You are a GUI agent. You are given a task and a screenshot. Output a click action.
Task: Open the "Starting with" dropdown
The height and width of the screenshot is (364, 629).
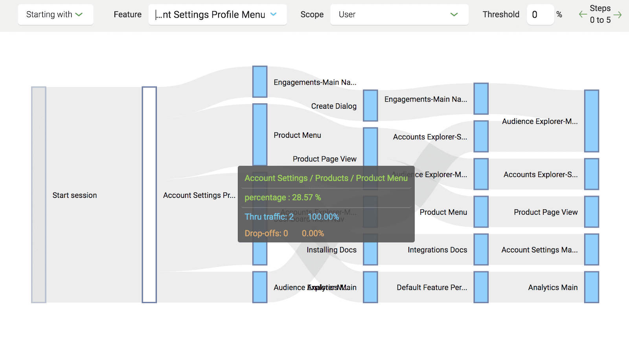point(55,15)
